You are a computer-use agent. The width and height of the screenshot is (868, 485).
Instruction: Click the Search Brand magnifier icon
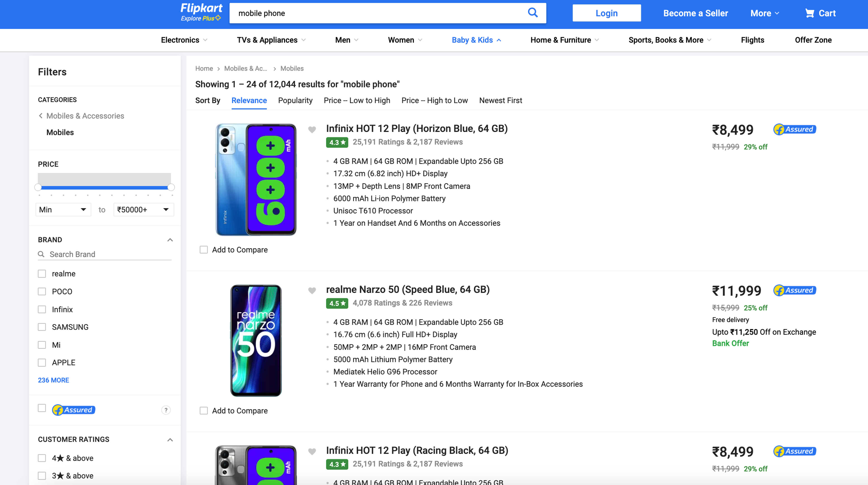pyautogui.click(x=41, y=254)
